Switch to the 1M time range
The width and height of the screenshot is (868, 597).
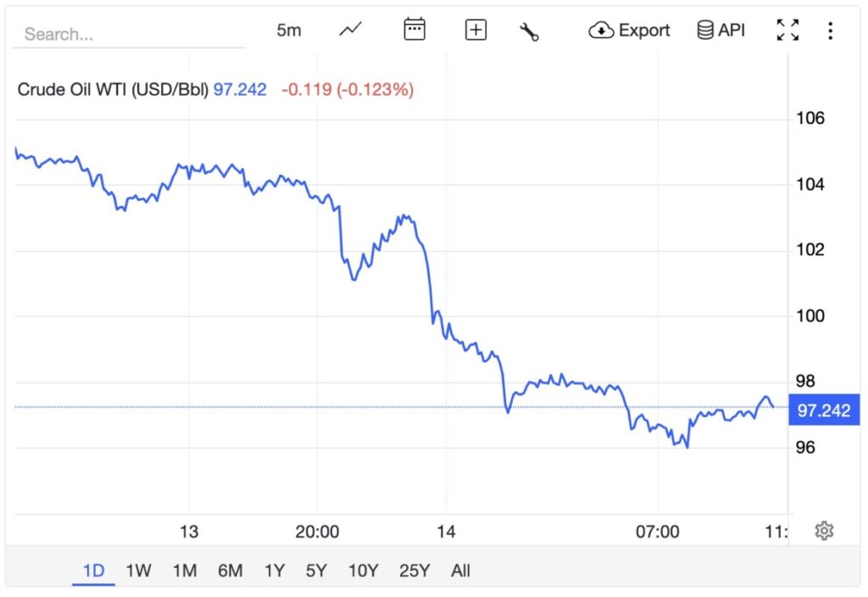(184, 571)
